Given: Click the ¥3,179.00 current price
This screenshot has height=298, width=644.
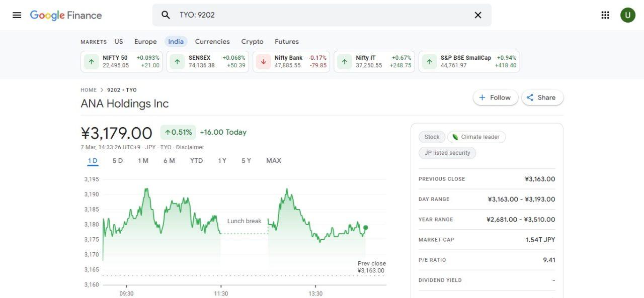Looking at the screenshot, I should [x=116, y=133].
